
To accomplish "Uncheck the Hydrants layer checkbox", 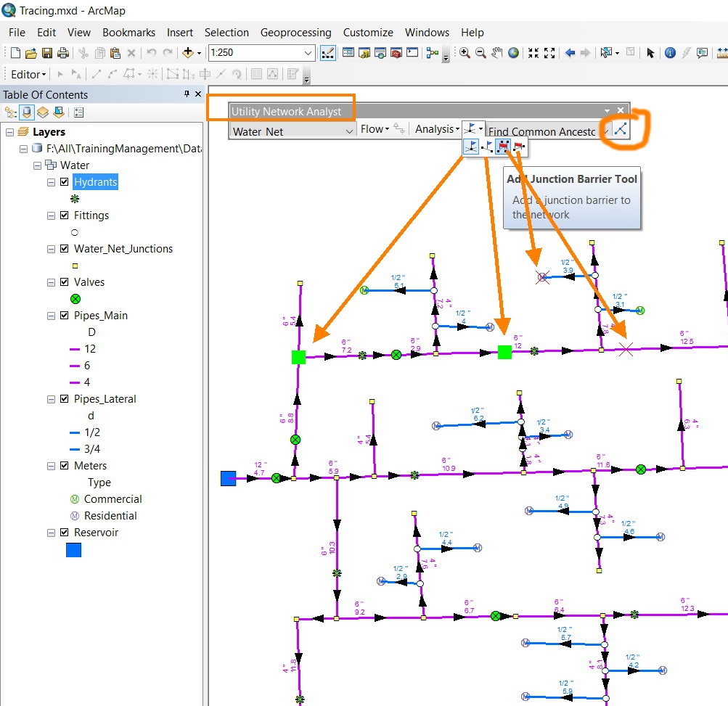I will 65,182.
